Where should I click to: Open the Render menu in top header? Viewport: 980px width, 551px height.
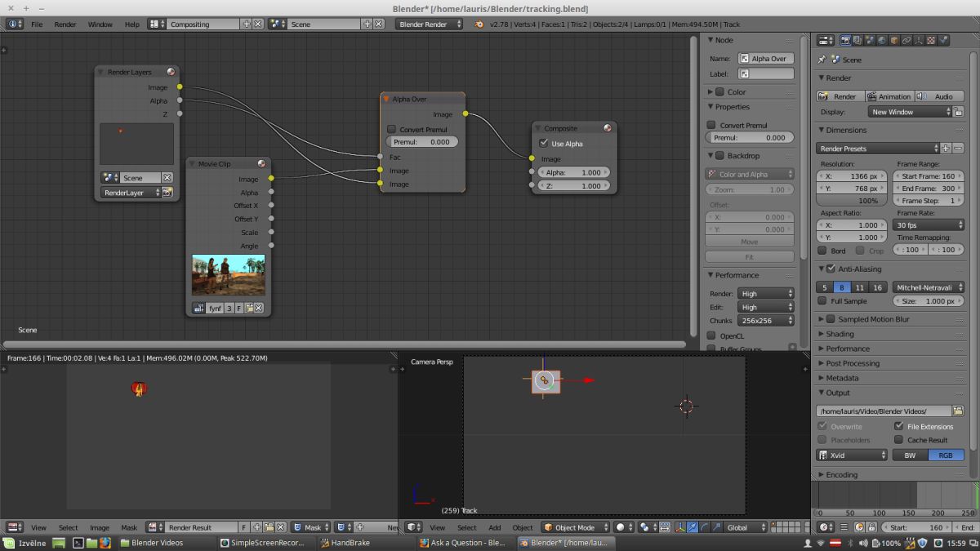(x=65, y=24)
